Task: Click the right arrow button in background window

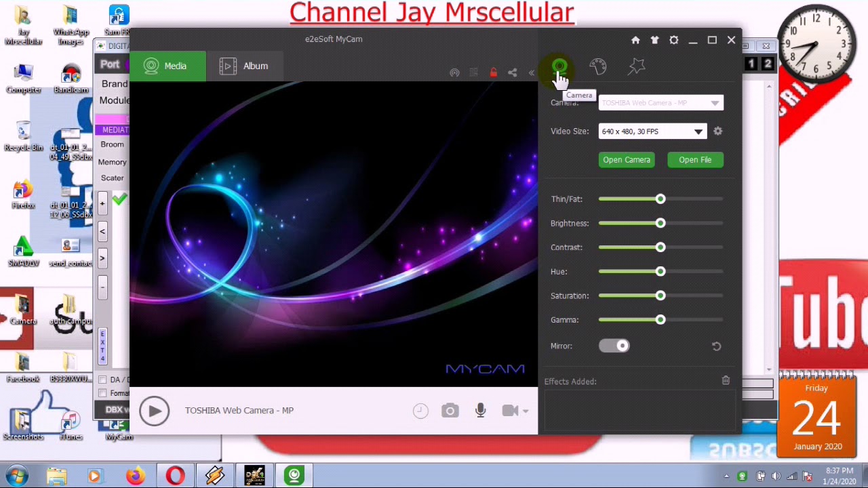Action: 102,258
